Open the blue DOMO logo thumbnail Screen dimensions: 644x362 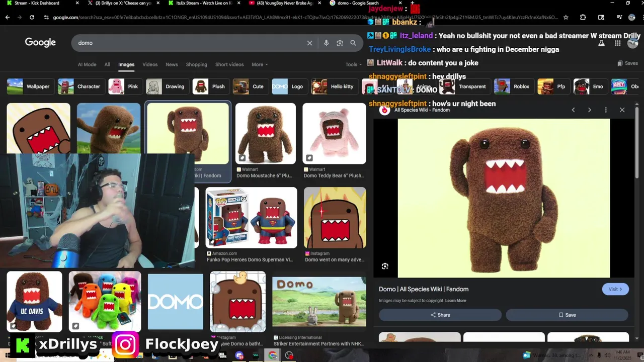coord(176,302)
